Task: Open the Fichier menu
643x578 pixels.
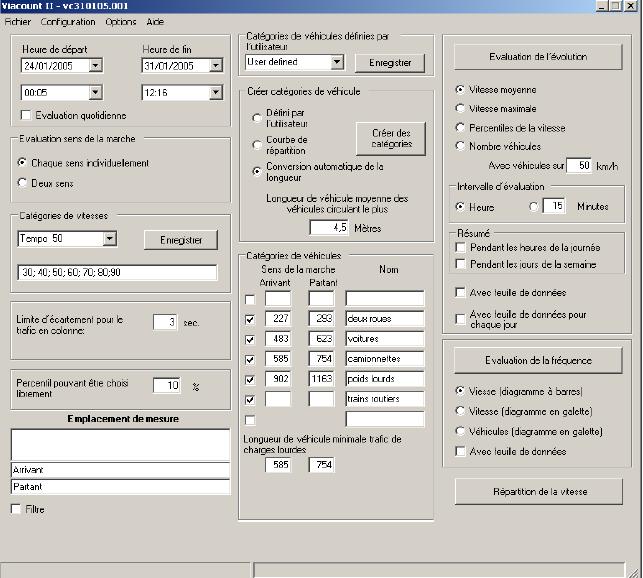Action: [18, 21]
